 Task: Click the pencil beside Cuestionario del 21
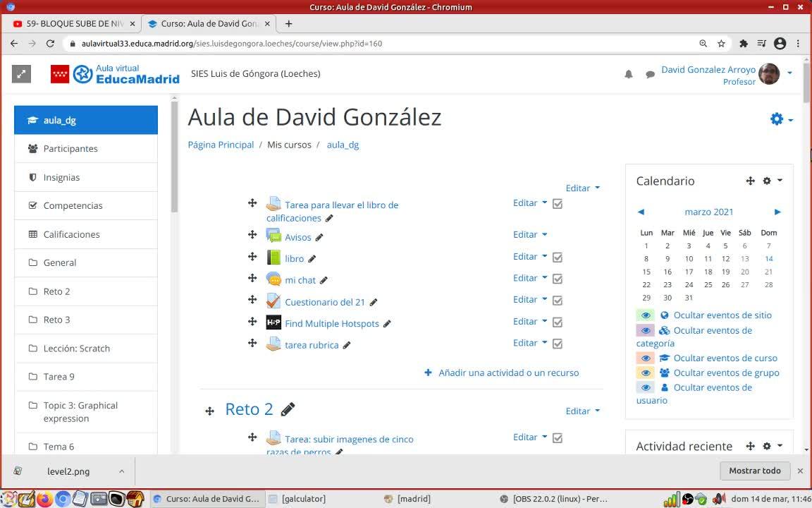pyautogui.click(x=374, y=302)
